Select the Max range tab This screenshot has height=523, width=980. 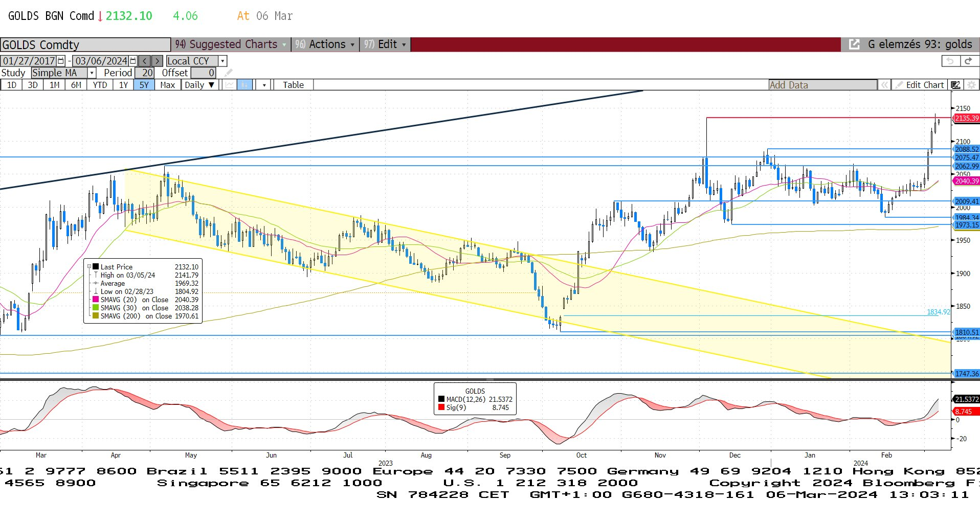(168, 85)
